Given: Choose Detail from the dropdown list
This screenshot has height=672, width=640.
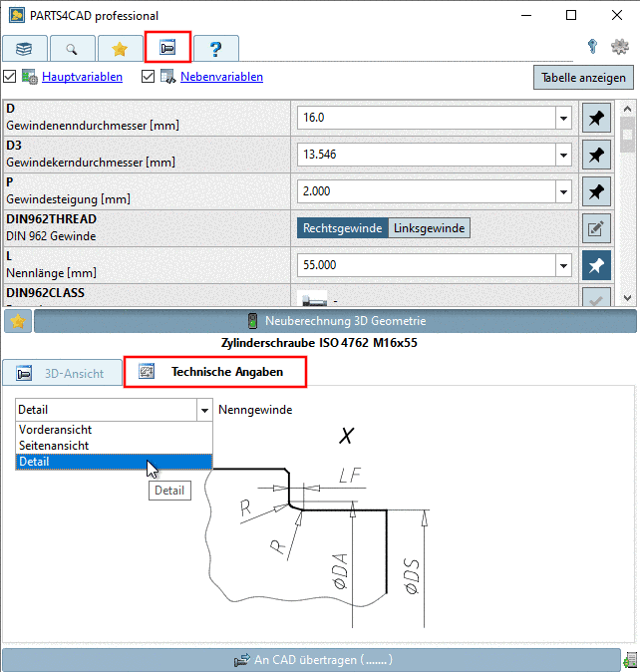Looking at the screenshot, I should click(114, 462).
